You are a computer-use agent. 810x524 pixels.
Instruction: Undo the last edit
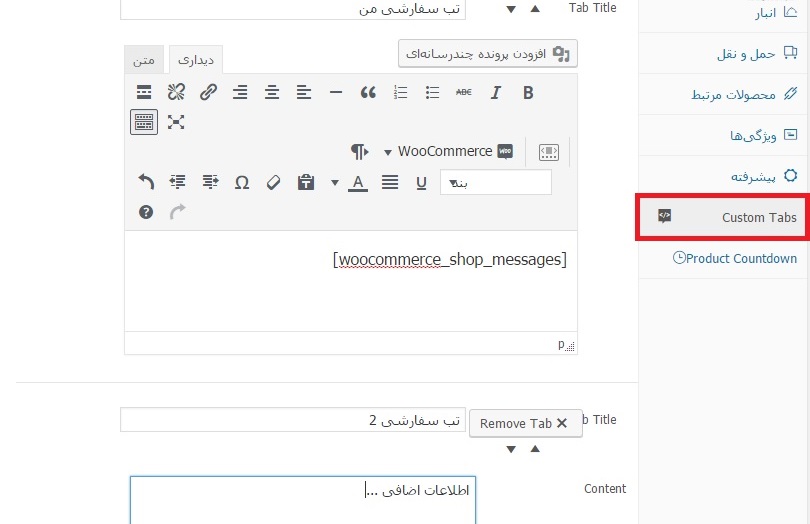(x=146, y=182)
